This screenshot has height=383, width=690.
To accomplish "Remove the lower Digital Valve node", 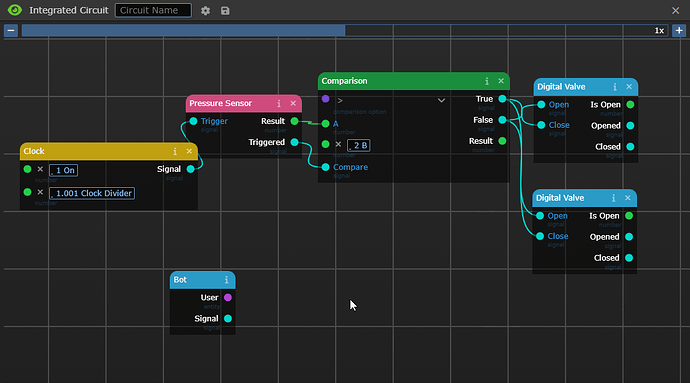I will [628, 198].
